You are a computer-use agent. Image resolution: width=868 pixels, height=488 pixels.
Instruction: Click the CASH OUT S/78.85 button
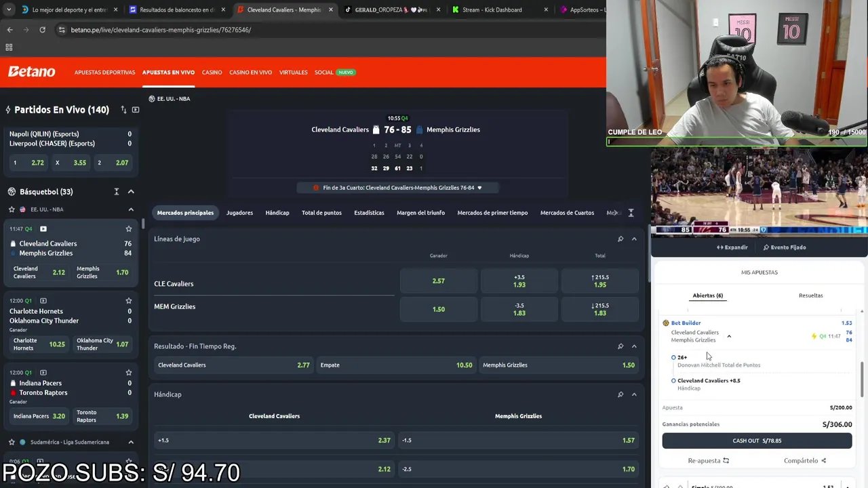[757, 441]
